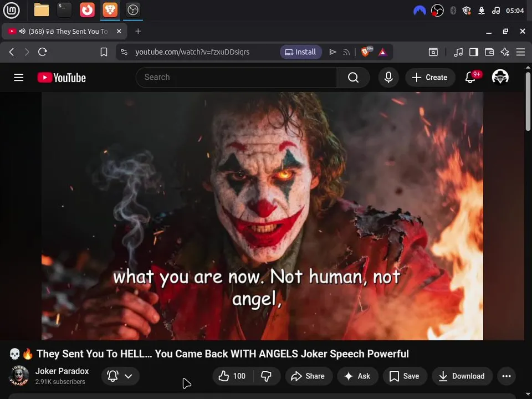This screenshot has width=532, height=399.
Task: Open the Brave main menu
Action: pyautogui.click(x=520, y=52)
